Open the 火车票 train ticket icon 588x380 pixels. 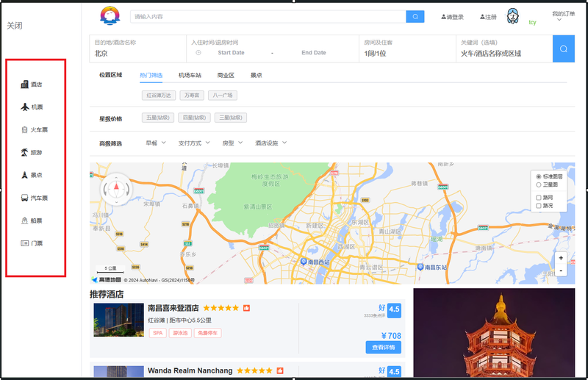(x=25, y=130)
